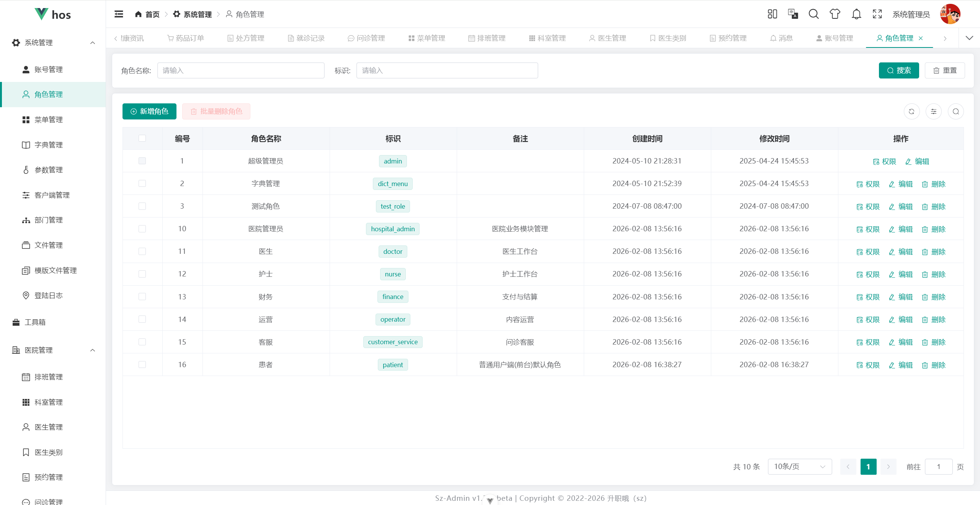This screenshot has width=980, height=505.
Task: Open the notification bell icon
Action: pyautogui.click(x=856, y=14)
